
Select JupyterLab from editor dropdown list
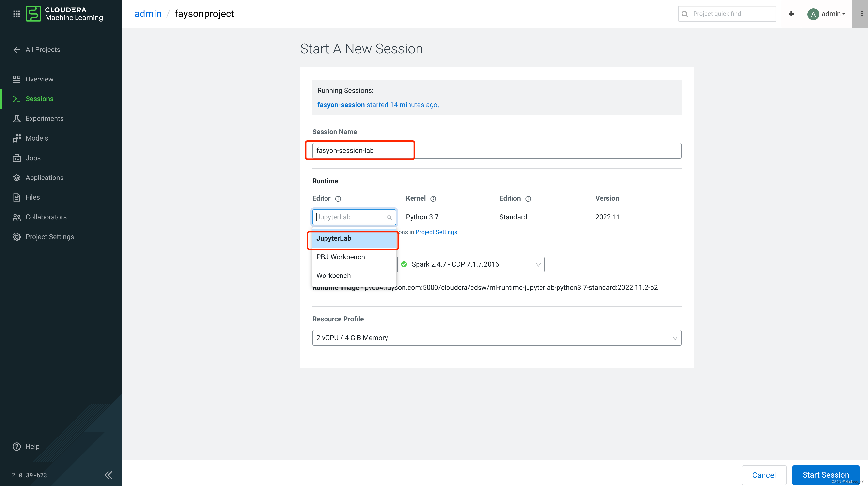(x=354, y=238)
